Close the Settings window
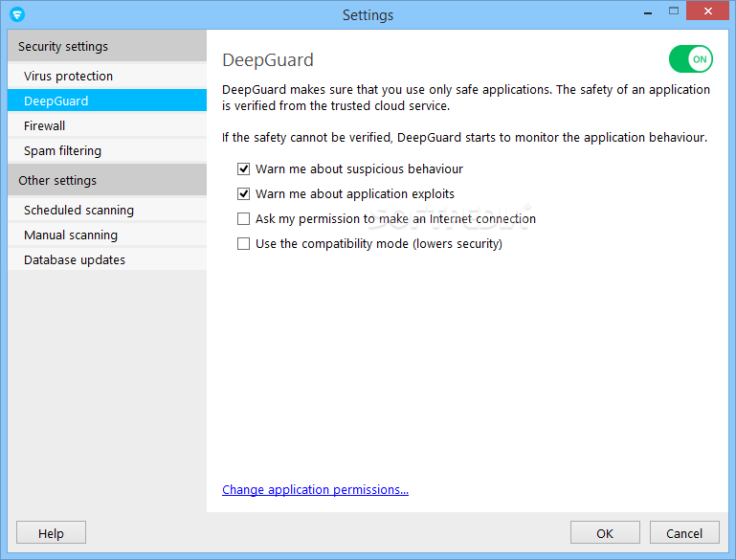The height and width of the screenshot is (560, 736). [708, 11]
